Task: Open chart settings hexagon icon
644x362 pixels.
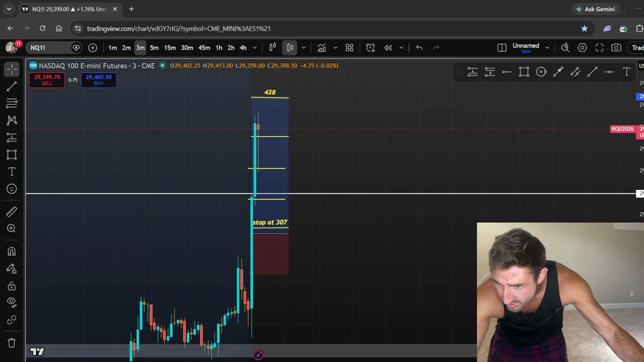Action: (x=582, y=48)
